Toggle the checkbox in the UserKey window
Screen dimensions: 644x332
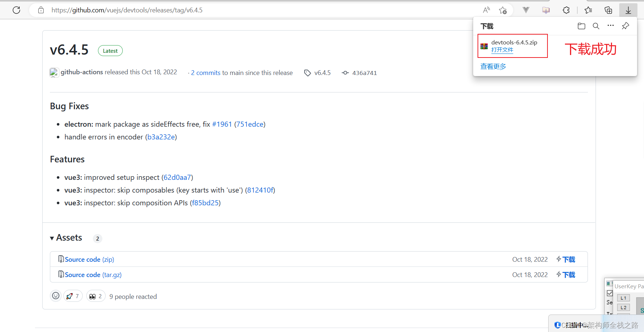coord(610,293)
